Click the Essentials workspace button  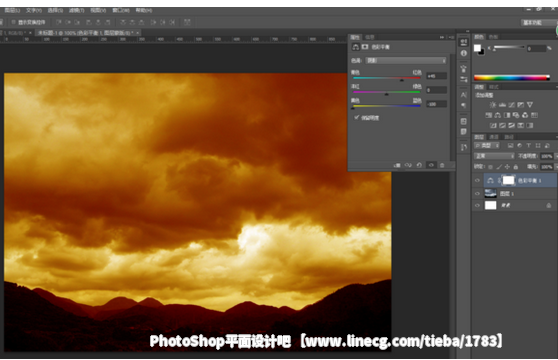[533, 22]
